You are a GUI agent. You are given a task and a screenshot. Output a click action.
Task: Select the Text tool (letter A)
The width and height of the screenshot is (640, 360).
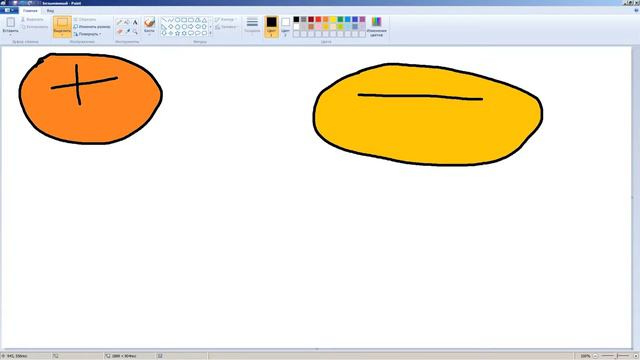(x=135, y=22)
